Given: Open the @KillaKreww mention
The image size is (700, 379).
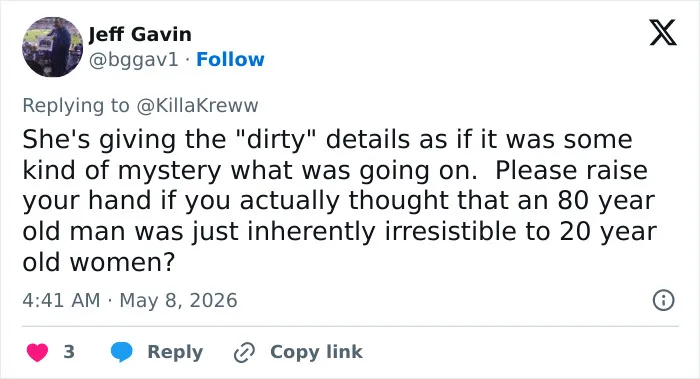Looking at the screenshot, I should click(x=197, y=106).
